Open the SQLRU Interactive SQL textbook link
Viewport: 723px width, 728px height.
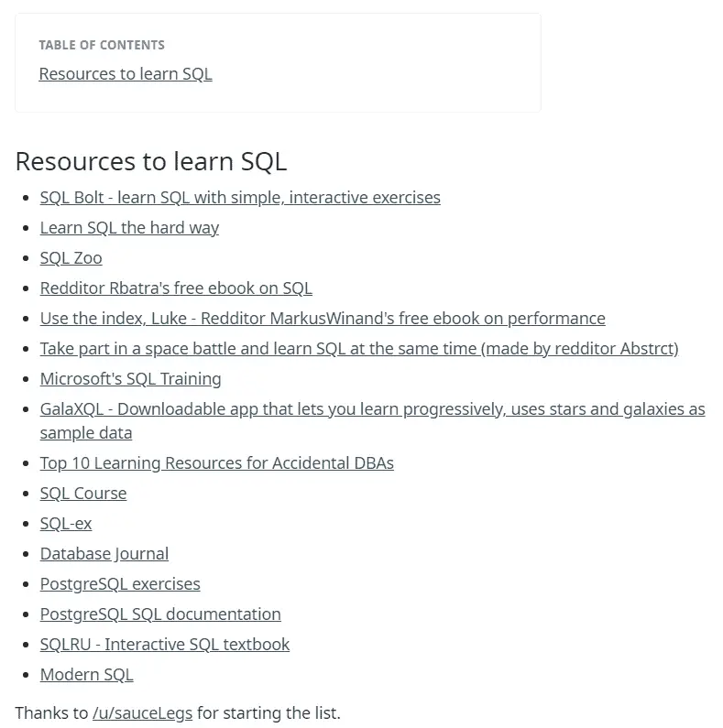point(165,644)
